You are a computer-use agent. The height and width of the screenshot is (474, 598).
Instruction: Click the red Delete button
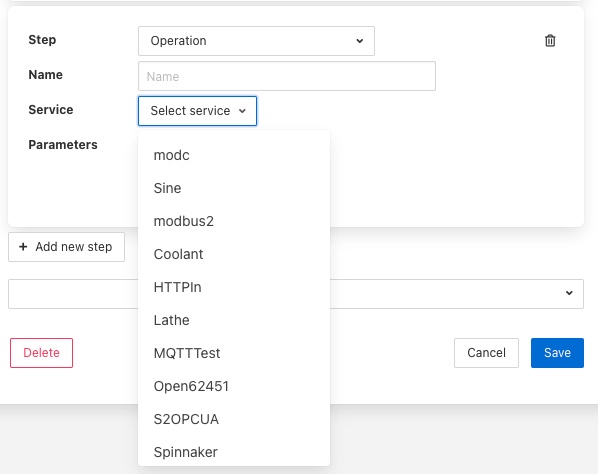[42, 353]
